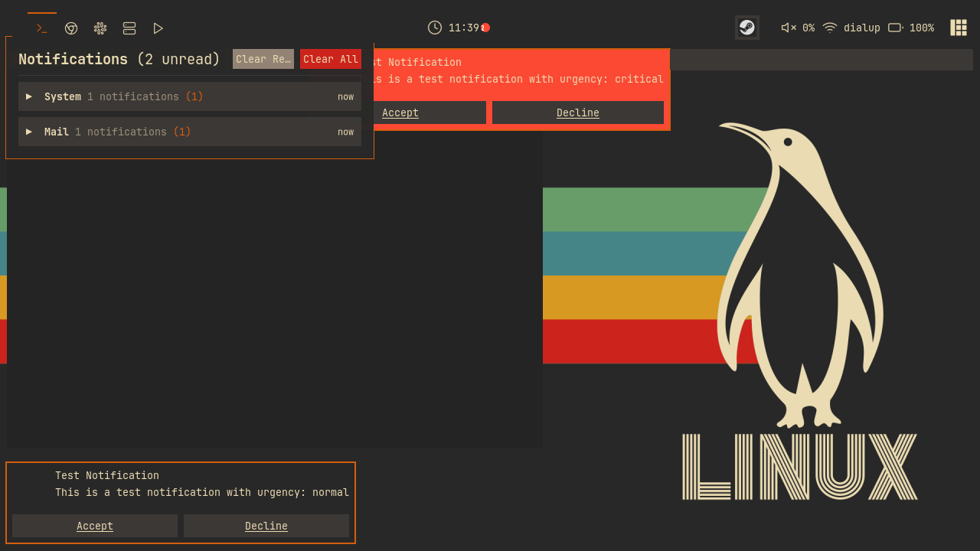Expand the Mail notifications group arrow
Screen dimensions: 980x551
(x=29, y=132)
